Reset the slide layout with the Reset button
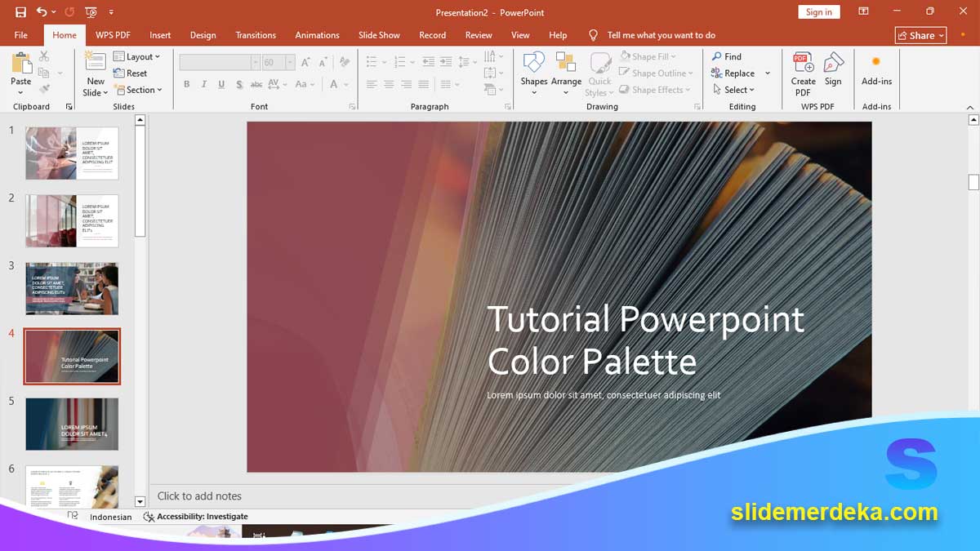 click(x=131, y=73)
